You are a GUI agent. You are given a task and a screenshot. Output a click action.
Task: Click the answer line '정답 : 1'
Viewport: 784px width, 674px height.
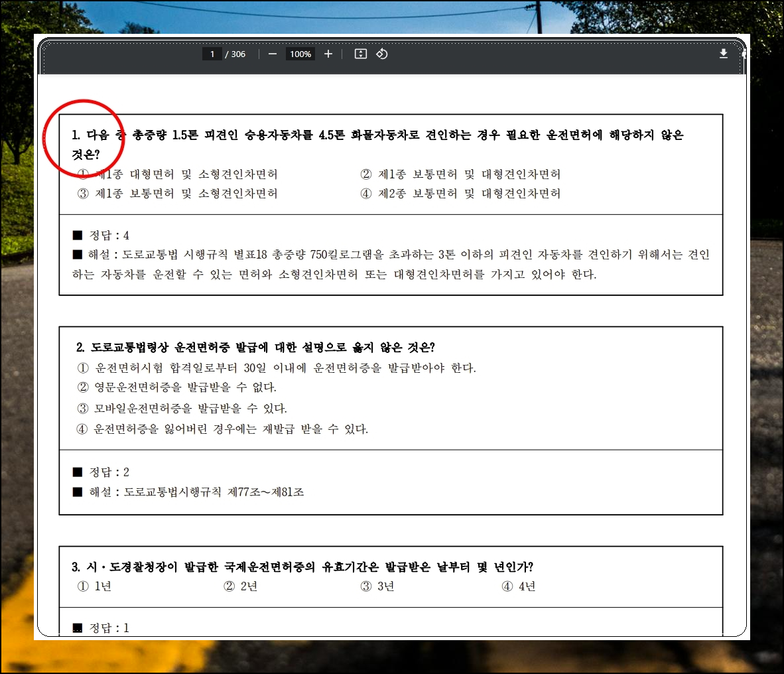click(x=101, y=628)
